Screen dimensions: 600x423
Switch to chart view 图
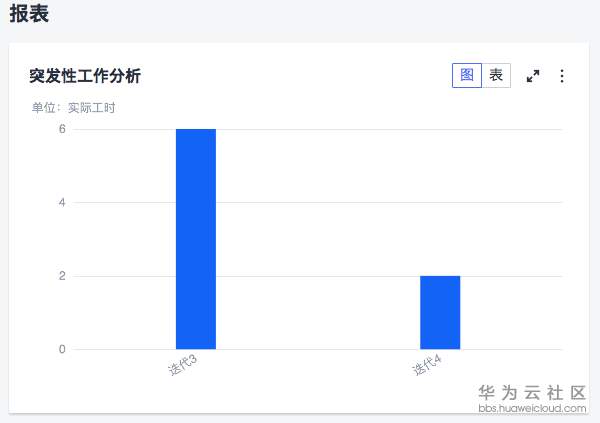point(467,76)
